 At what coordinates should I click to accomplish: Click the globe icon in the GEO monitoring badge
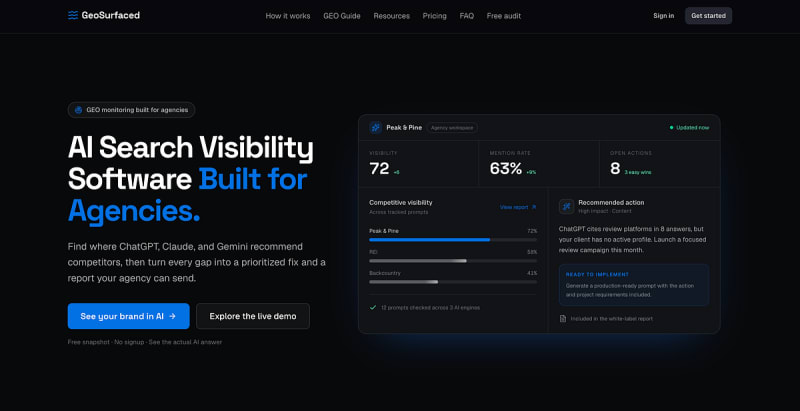[x=78, y=110]
